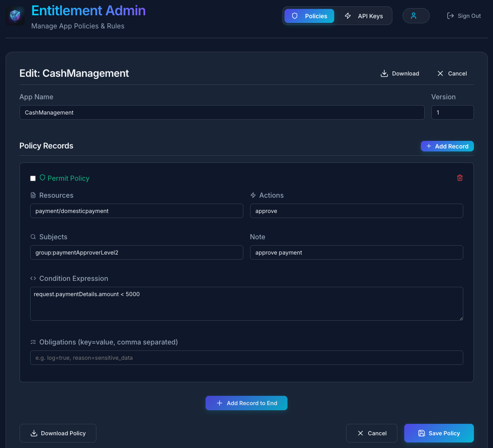Viewport: 493px width, 448px height.
Task: Click the bottom Cancel button
Action: 371,433
